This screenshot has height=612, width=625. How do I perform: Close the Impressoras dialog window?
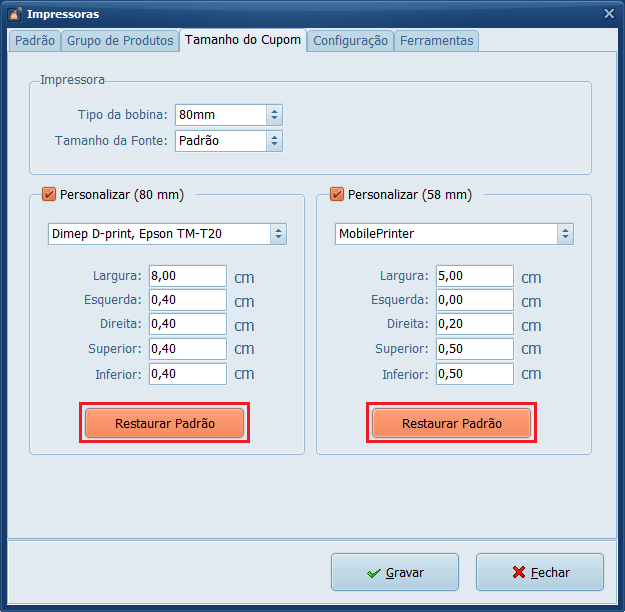click(609, 14)
